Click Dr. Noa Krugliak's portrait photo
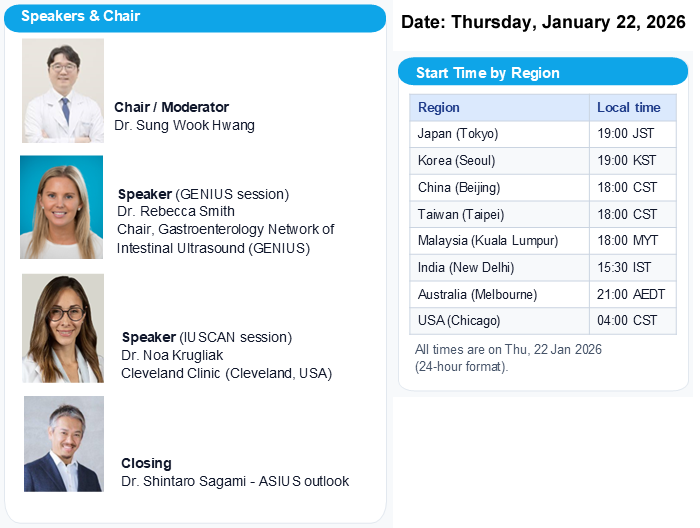Viewport: 700px width, 528px height. (63, 329)
